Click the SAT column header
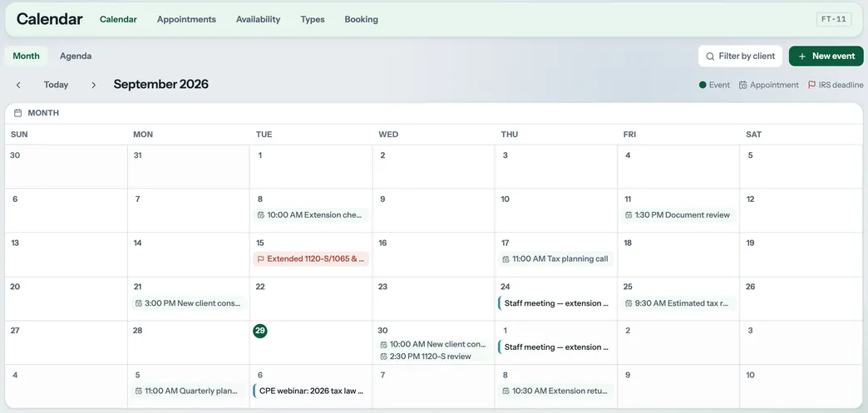The height and width of the screenshot is (413, 868). [753, 135]
